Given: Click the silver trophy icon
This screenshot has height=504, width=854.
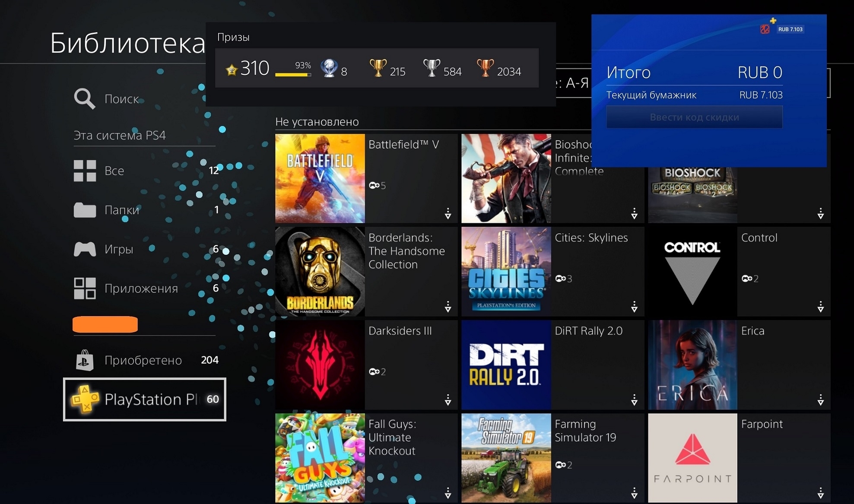Looking at the screenshot, I should click(432, 68).
